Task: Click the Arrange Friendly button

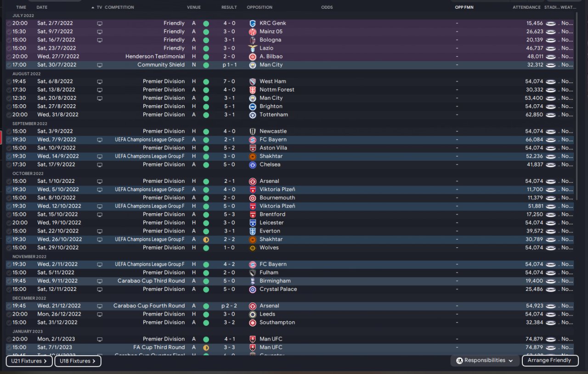Action: pyautogui.click(x=549, y=361)
